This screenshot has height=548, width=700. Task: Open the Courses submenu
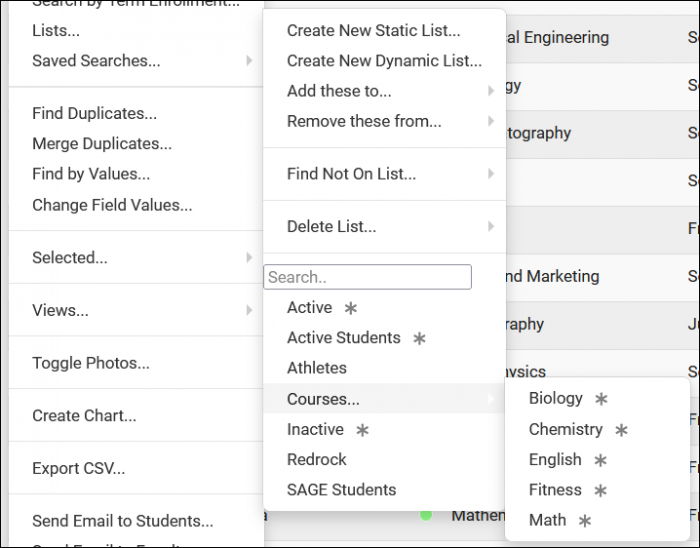point(323,399)
